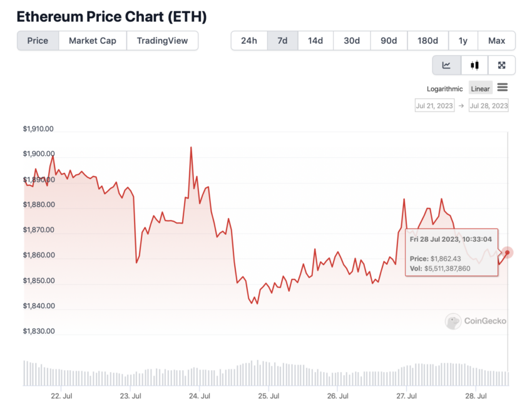Select the red price point marker
532x414 pixels.
pos(507,252)
